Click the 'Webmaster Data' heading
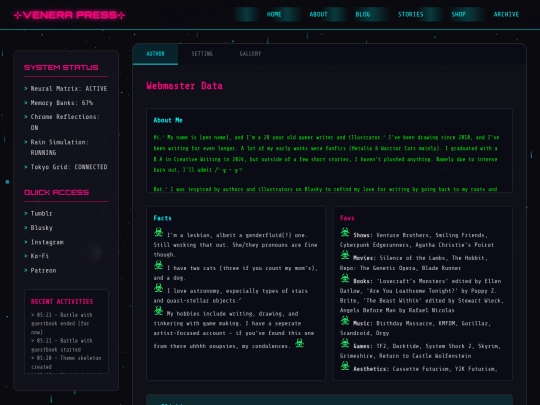The width and height of the screenshot is (540, 405). 184,86
